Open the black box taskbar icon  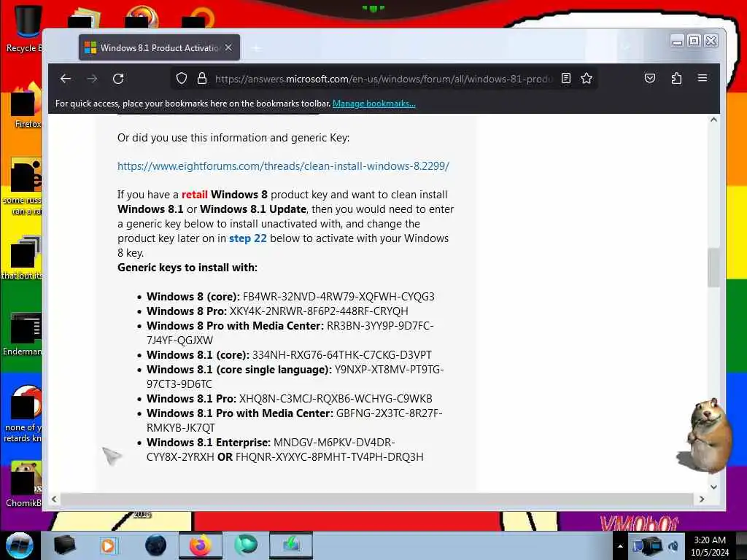tap(65, 545)
